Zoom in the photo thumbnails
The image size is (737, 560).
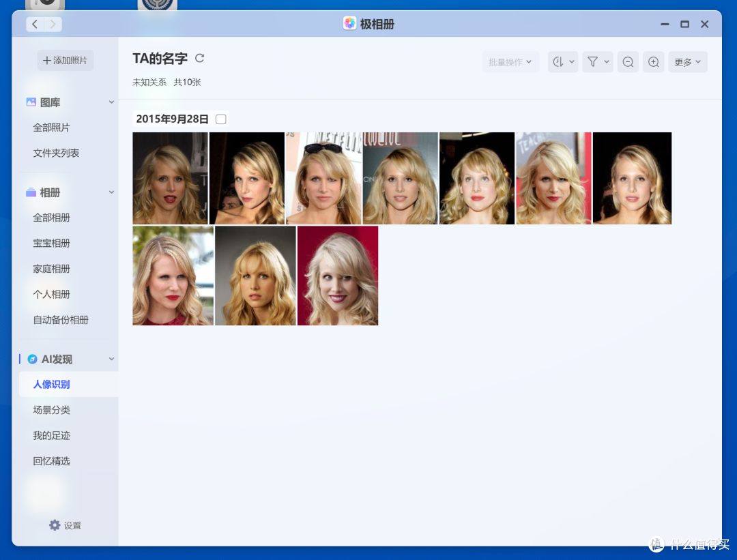pos(653,62)
